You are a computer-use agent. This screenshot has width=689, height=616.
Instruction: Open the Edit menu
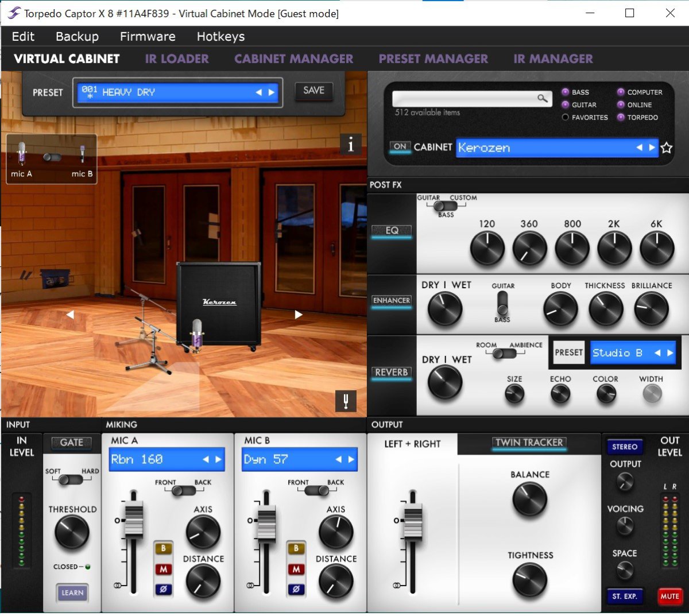point(23,37)
